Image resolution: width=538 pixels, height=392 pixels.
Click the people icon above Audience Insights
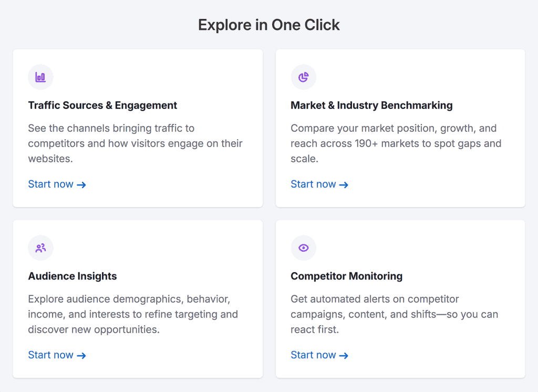point(40,247)
